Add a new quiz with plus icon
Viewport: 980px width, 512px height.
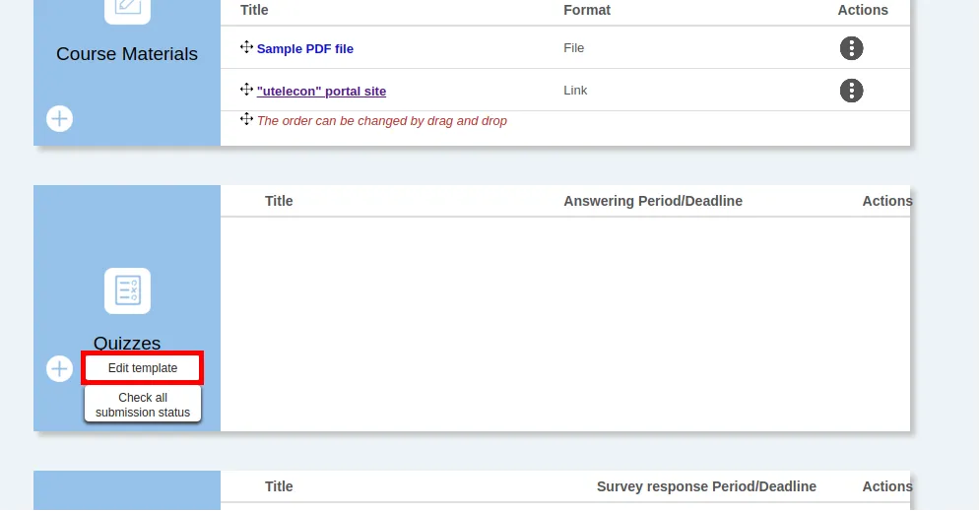click(60, 368)
